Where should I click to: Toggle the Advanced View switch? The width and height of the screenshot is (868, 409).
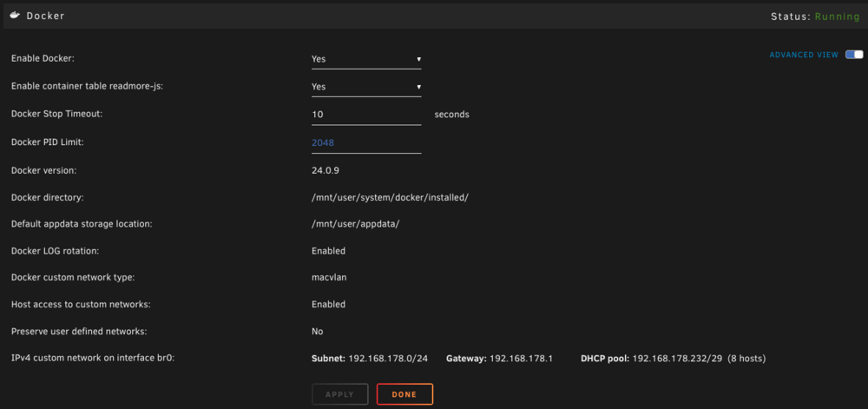pos(854,54)
